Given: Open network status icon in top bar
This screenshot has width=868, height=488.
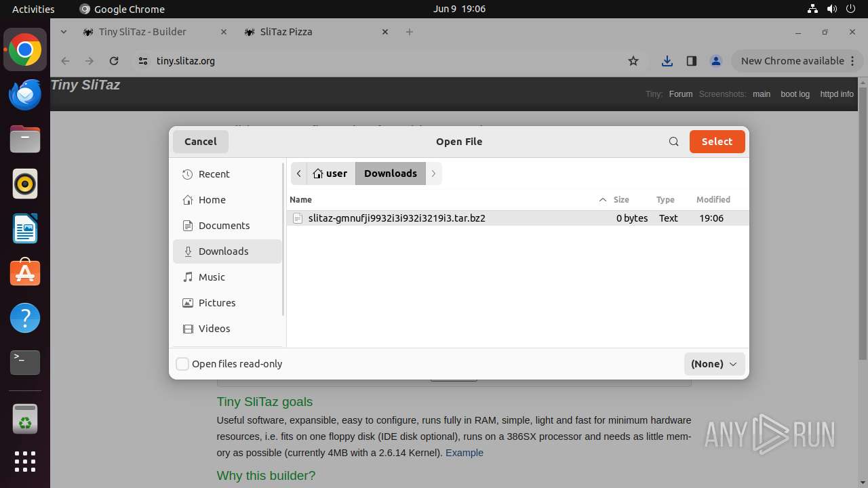Looking at the screenshot, I should click(812, 9).
